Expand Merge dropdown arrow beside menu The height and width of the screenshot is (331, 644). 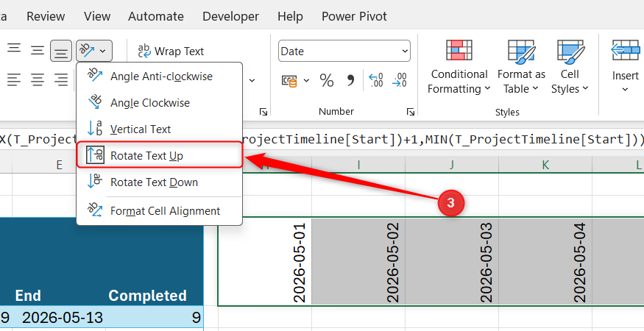(x=252, y=80)
